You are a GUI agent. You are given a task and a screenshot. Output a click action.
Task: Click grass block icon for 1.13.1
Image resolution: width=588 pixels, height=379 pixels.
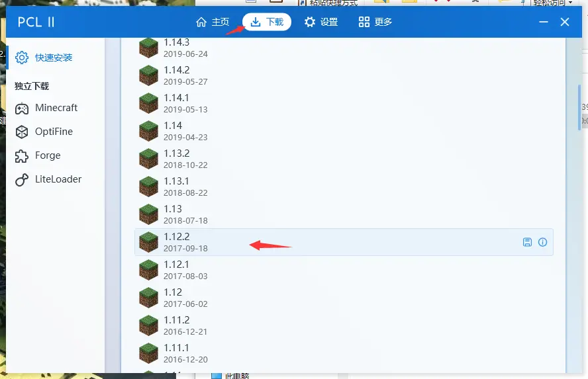point(148,187)
